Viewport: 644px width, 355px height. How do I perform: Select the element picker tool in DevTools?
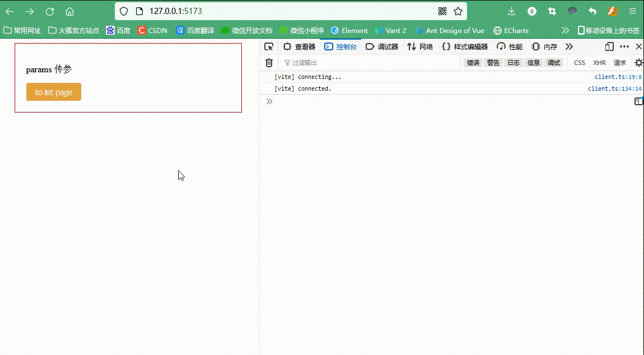tap(269, 46)
